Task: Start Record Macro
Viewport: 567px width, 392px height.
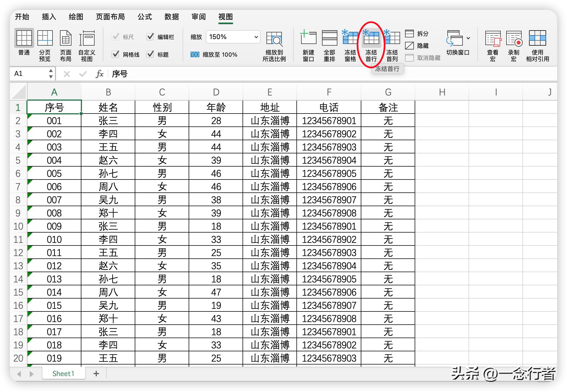Action: pos(514,38)
